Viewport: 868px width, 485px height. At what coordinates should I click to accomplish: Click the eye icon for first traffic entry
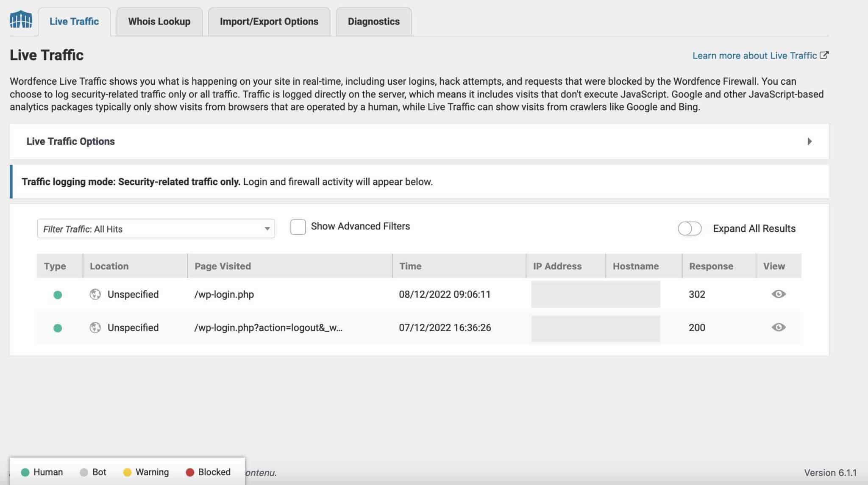(778, 294)
